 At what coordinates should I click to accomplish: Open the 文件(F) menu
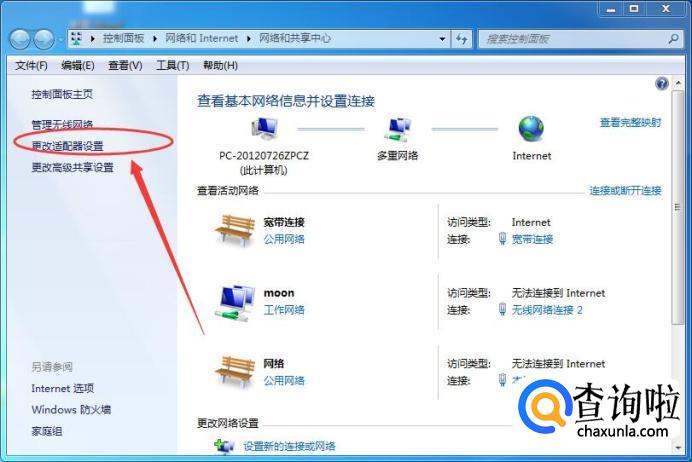31,65
